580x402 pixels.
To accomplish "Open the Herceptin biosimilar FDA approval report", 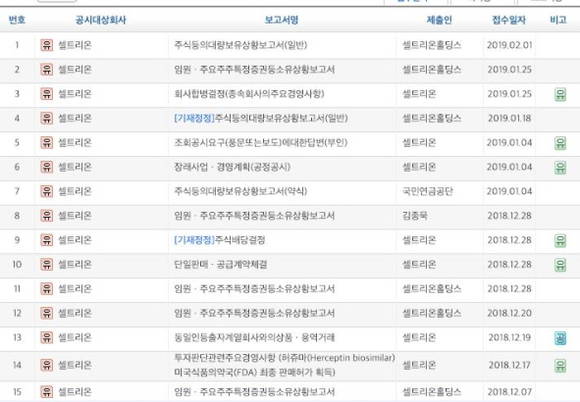I will (284, 365).
